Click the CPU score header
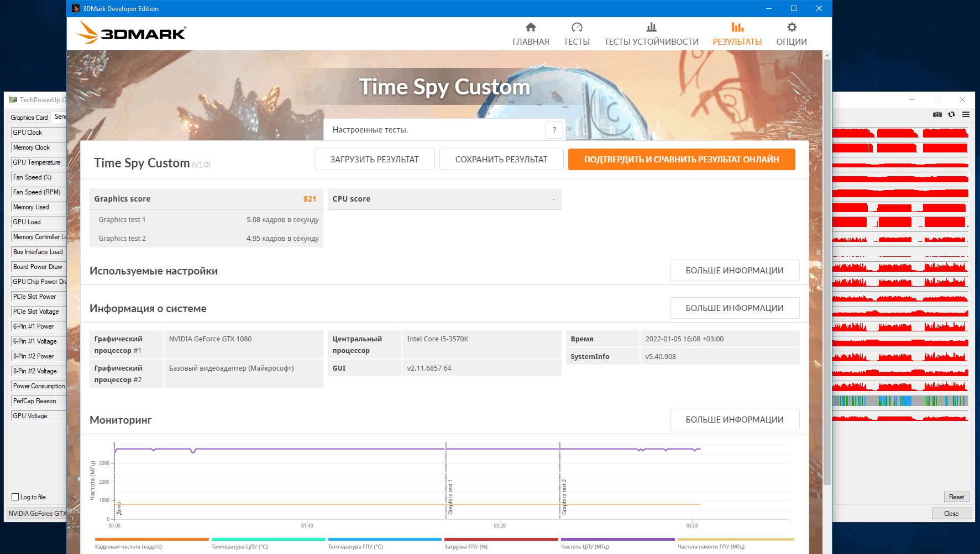The image size is (980, 554). [x=444, y=199]
